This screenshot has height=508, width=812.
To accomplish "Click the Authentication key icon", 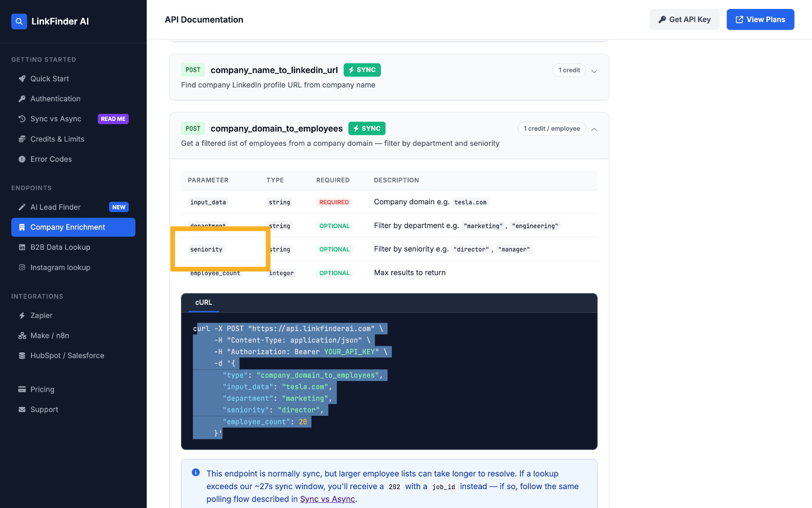I will (22, 99).
